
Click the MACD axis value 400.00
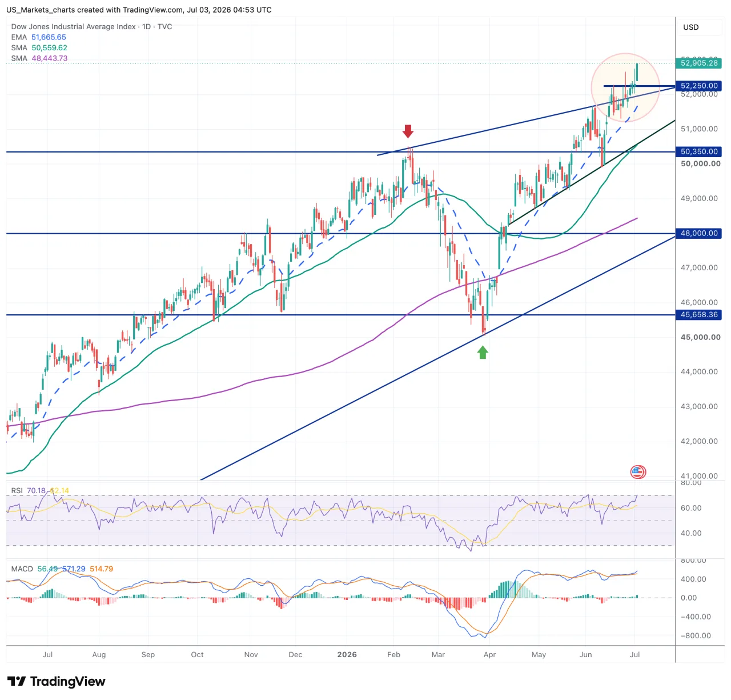coord(693,579)
